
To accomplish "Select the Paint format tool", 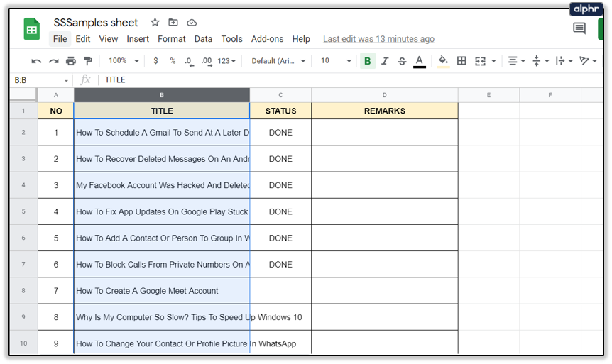I will click(x=88, y=61).
